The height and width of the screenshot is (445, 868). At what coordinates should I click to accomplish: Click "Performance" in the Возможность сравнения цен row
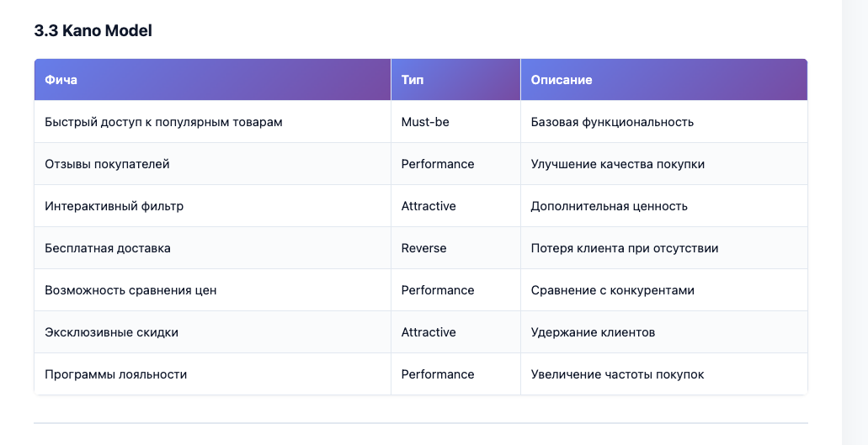(x=455, y=289)
